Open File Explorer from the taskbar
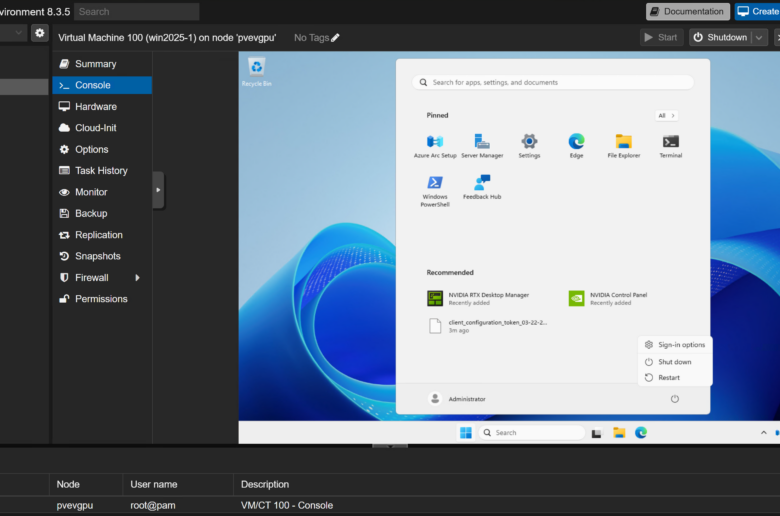The image size is (780, 516). pos(619,432)
